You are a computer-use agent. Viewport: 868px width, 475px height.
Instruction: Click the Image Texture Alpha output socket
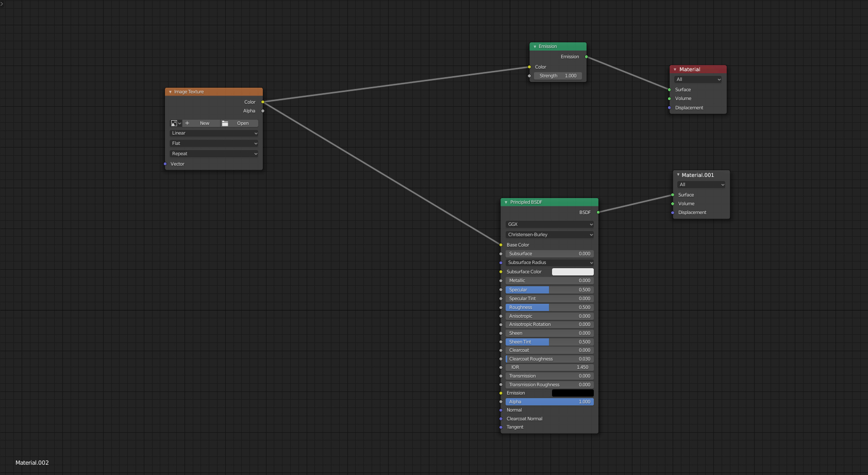point(263,111)
